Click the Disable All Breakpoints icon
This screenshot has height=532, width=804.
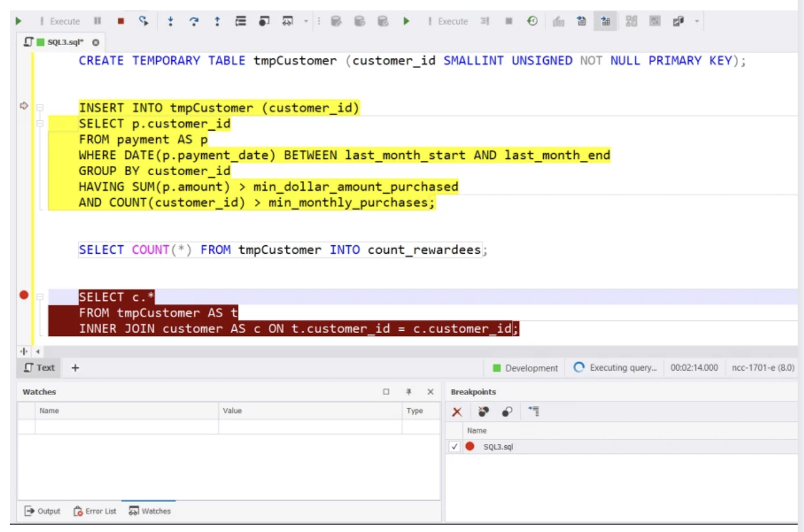tap(507, 412)
